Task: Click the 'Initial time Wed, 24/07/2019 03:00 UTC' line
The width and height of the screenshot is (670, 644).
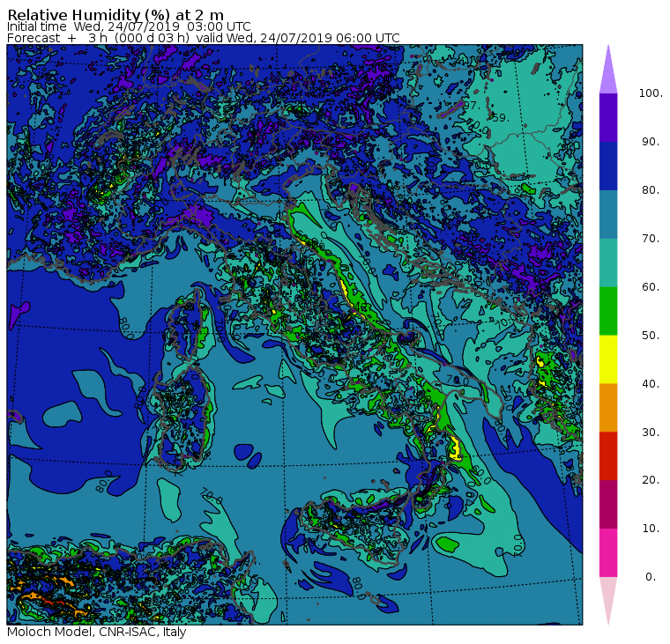Action: coord(129,26)
